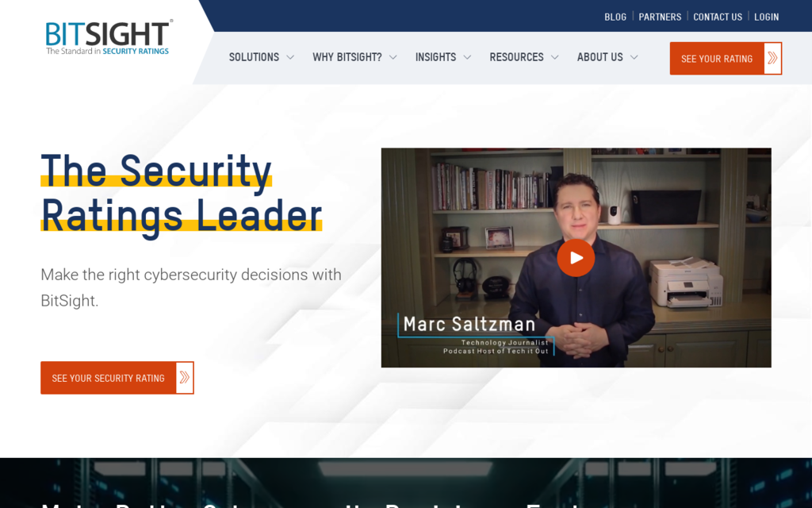812x508 pixels.
Task: Open the Solutions menu
Action: (254, 57)
